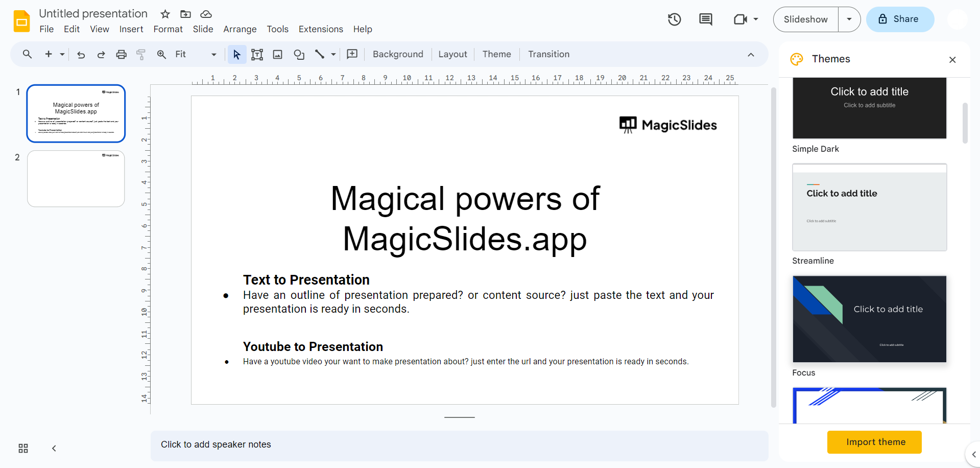Expand the Slideshow options arrow
This screenshot has height=468, width=980.
(x=849, y=19)
